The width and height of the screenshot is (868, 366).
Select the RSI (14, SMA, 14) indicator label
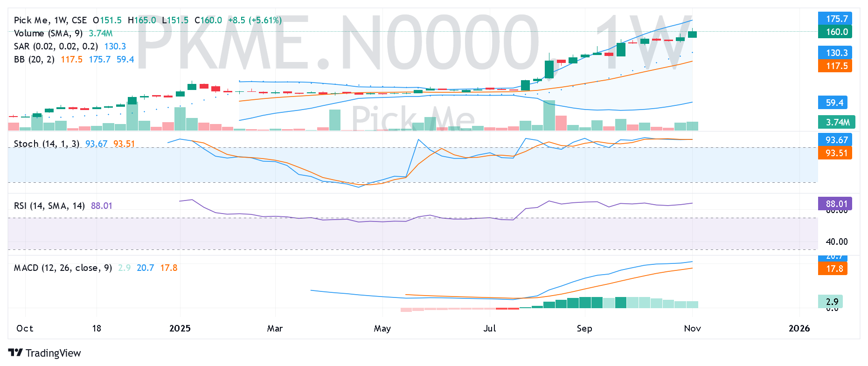(x=49, y=206)
